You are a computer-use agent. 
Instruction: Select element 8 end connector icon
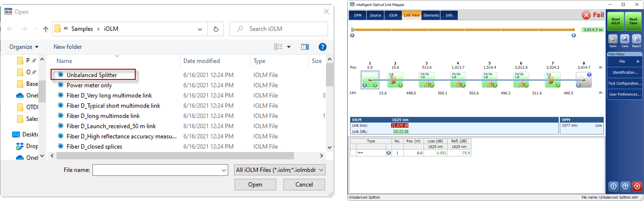pos(584,80)
